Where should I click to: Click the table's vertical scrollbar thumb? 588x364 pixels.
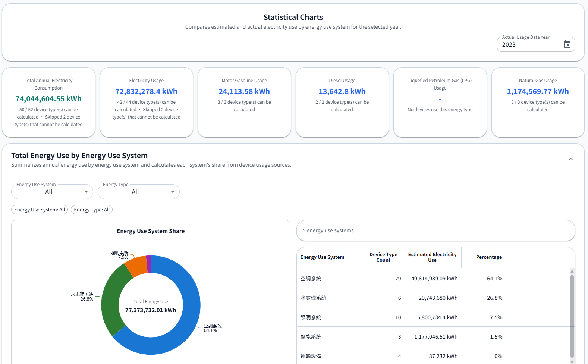pyautogui.click(x=572, y=316)
